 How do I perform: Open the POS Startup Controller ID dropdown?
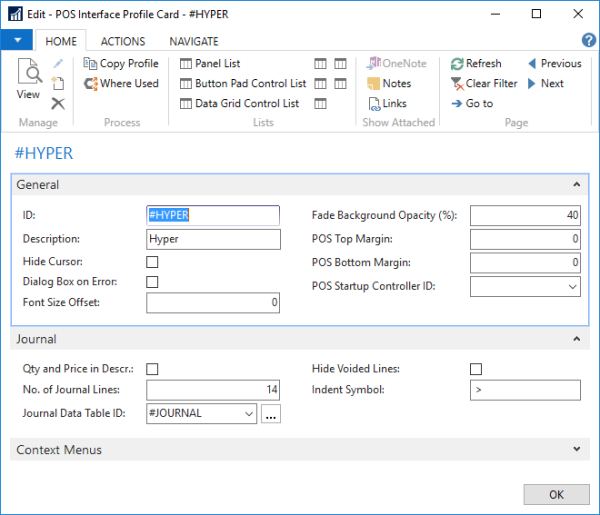(x=572, y=287)
